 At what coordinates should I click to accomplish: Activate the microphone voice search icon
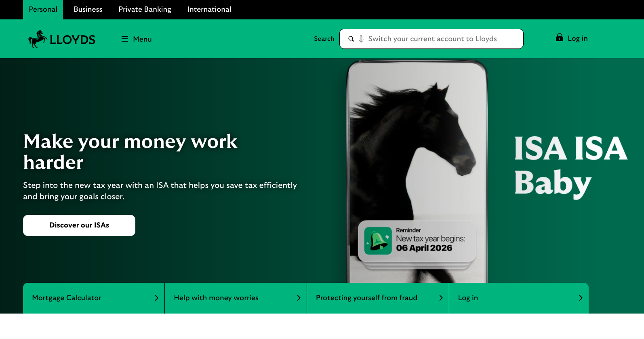[x=361, y=39]
